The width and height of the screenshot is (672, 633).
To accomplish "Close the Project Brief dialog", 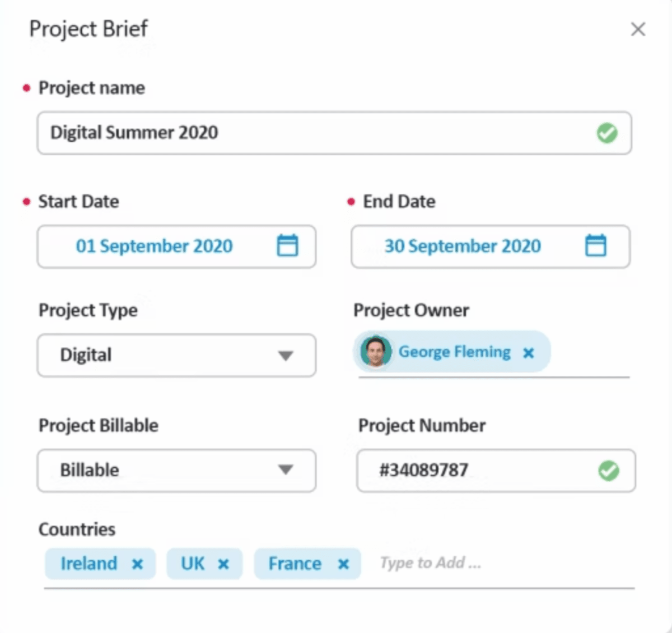I will (x=638, y=29).
